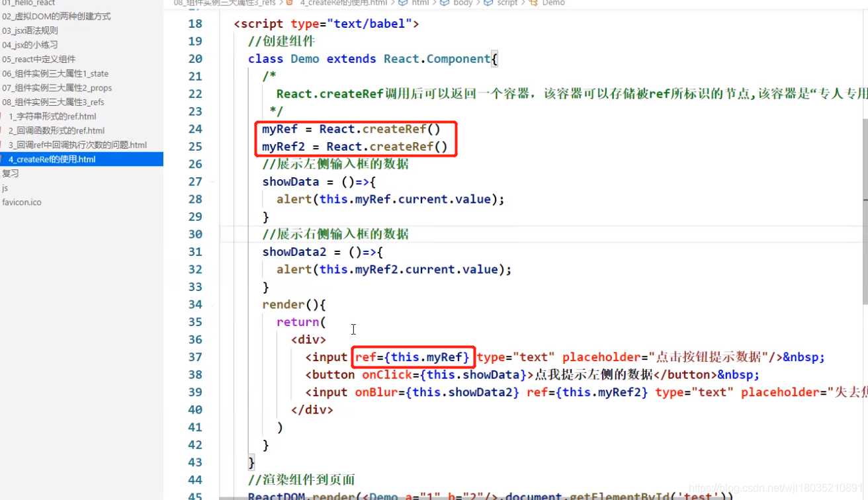Click render() on line 34
This screenshot has height=500, width=868.
[x=291, y=304]
